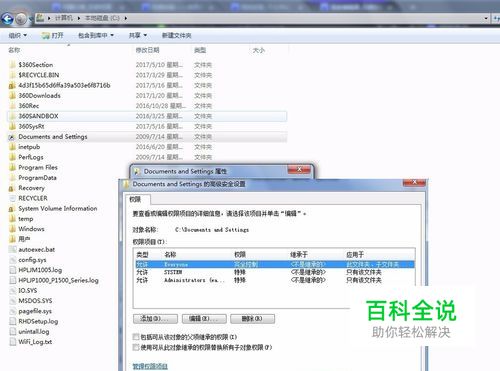Tick the replace child object permissions checkbox

(x=136, y=347)
